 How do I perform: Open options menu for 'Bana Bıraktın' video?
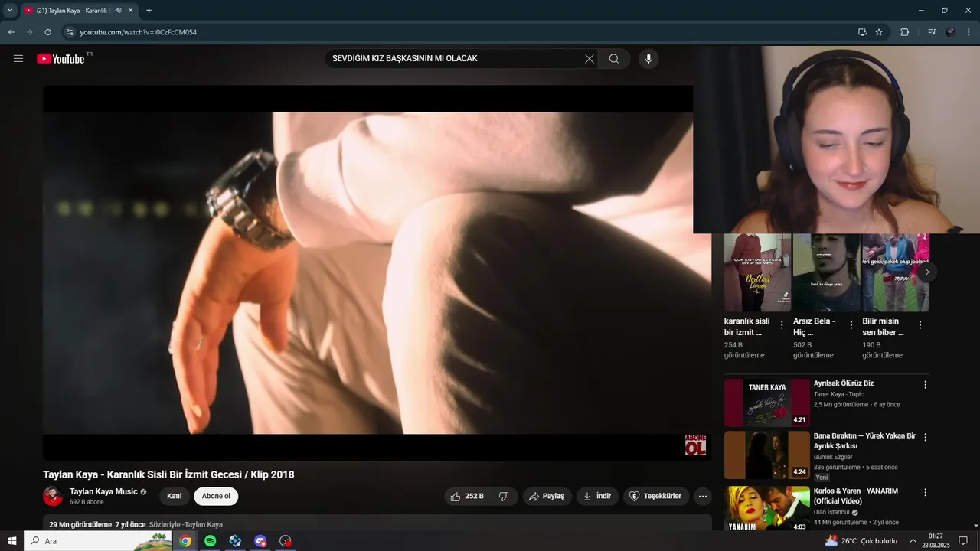(925, 438)
